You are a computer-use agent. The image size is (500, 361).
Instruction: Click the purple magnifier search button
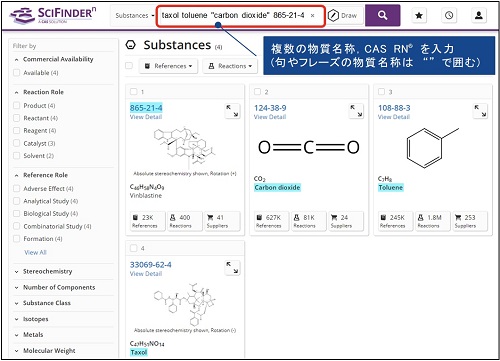(383, 15)
